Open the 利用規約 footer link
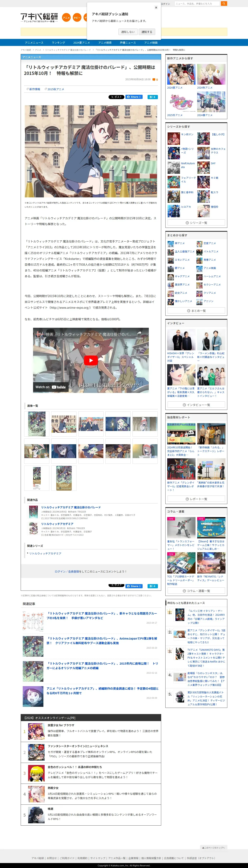248x868 pixels. click(82, 858)
